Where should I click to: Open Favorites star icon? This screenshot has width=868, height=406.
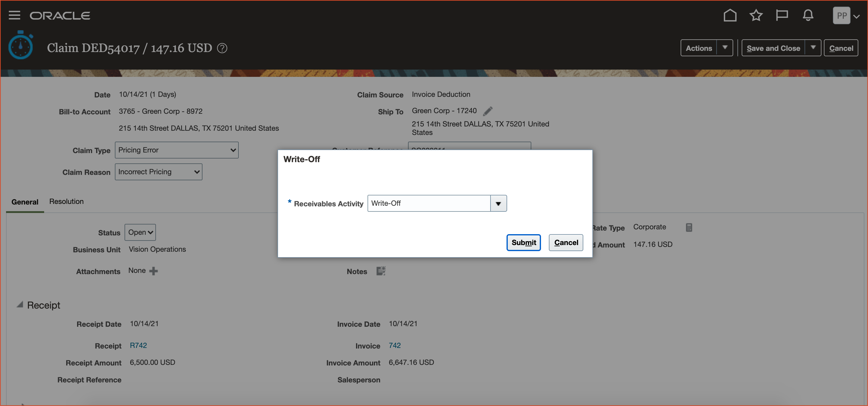click(x=756, y=15)
